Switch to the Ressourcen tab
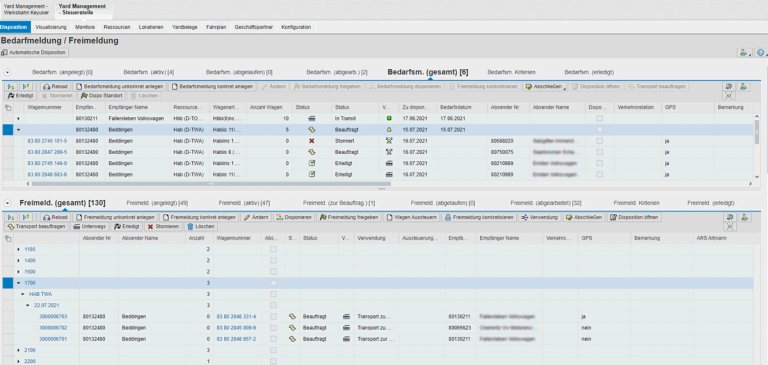Viewport: 768px width, 365px height. click(x=117, y=27)
